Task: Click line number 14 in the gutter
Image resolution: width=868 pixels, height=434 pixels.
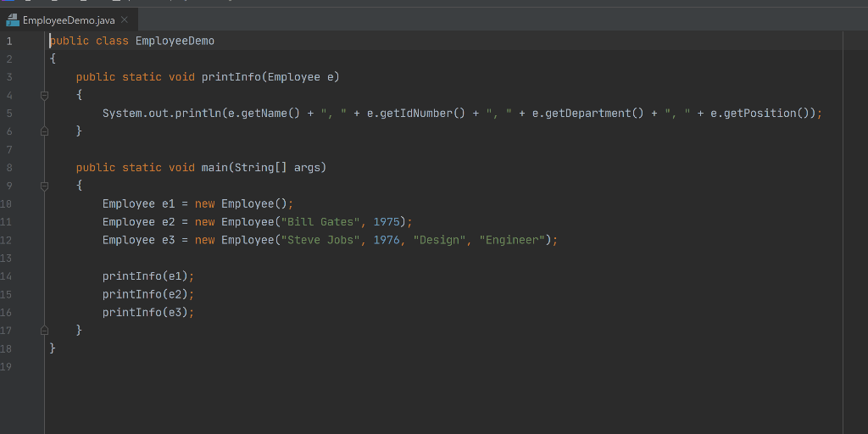Action: coord(6,276)
